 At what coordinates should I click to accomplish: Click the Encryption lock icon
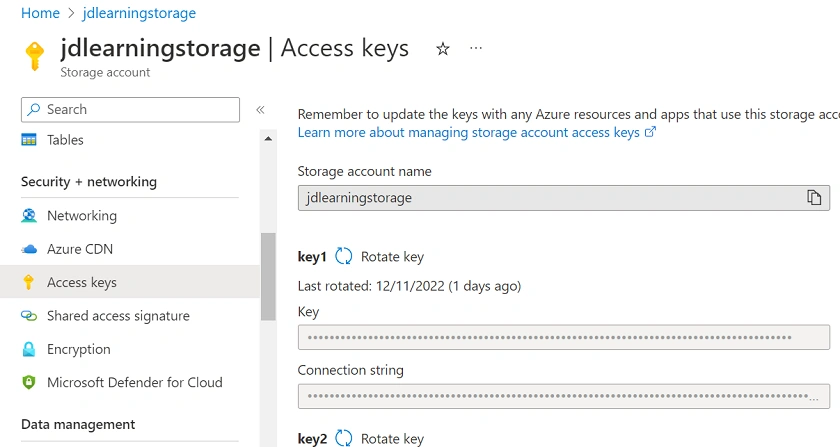pos(29,349)
